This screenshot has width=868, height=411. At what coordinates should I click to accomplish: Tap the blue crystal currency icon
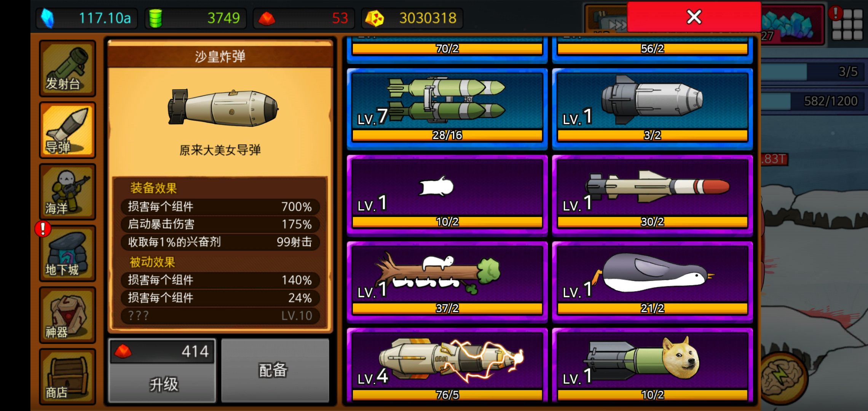coord(47,18)
